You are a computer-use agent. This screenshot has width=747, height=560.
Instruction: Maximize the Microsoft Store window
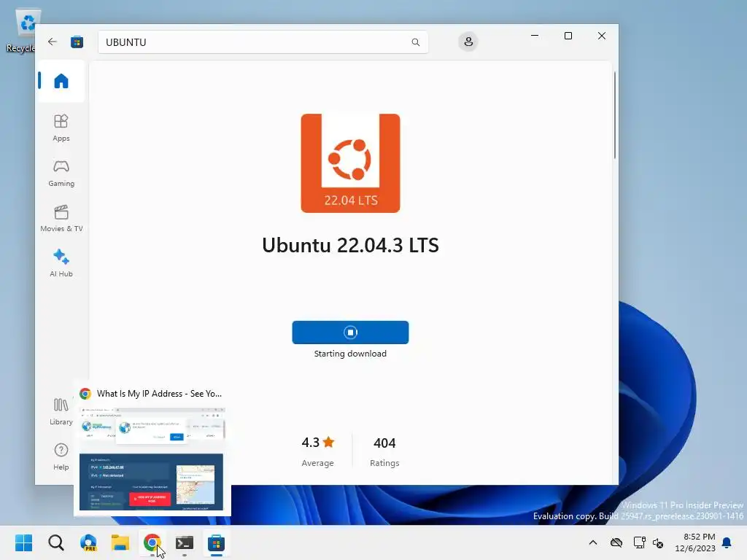point(568,36)
